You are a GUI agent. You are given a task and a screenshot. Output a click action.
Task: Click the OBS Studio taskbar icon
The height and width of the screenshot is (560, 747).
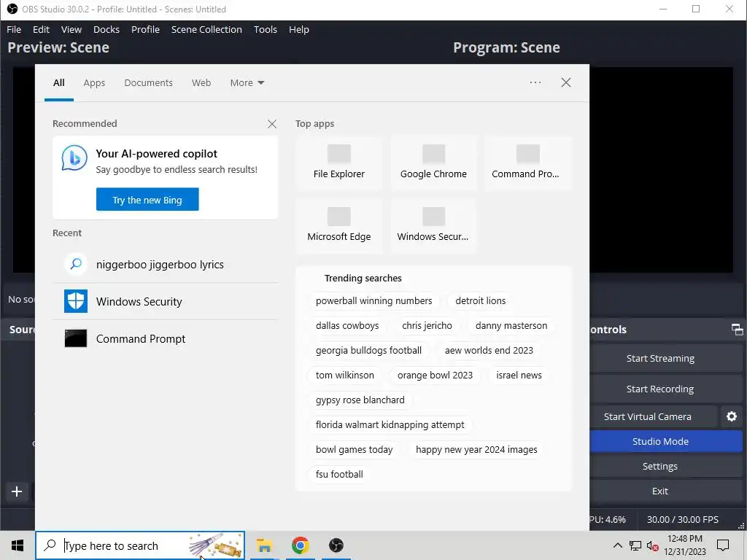click(x=336, y=545)
